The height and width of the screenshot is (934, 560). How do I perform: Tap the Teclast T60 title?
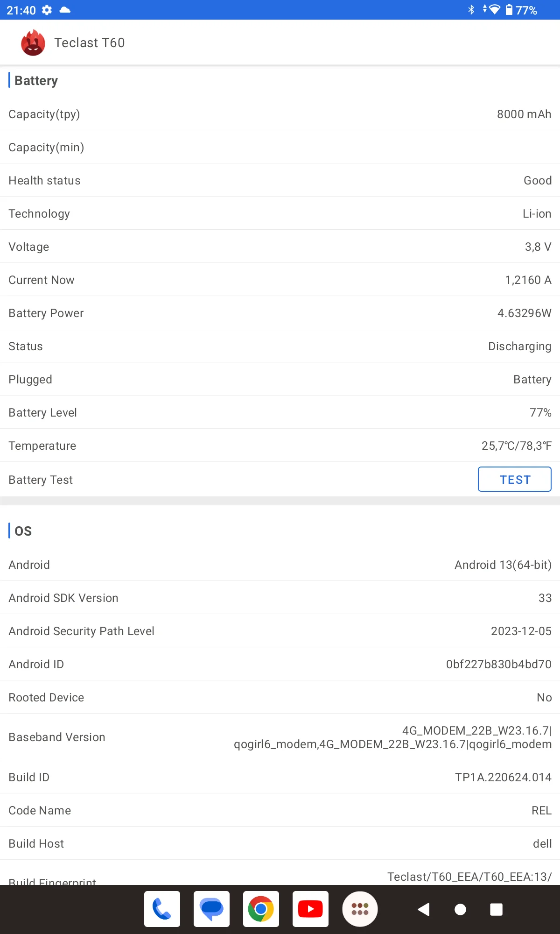coord(89,43)
